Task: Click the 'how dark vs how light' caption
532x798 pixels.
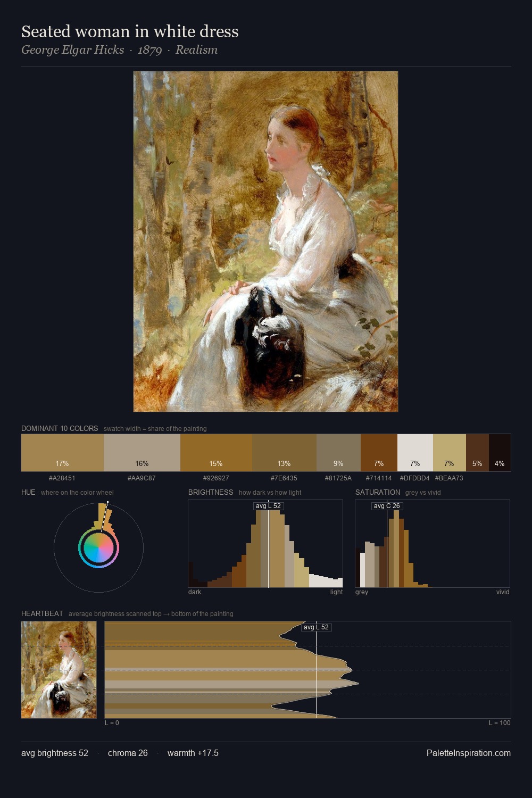Action: 270,493
